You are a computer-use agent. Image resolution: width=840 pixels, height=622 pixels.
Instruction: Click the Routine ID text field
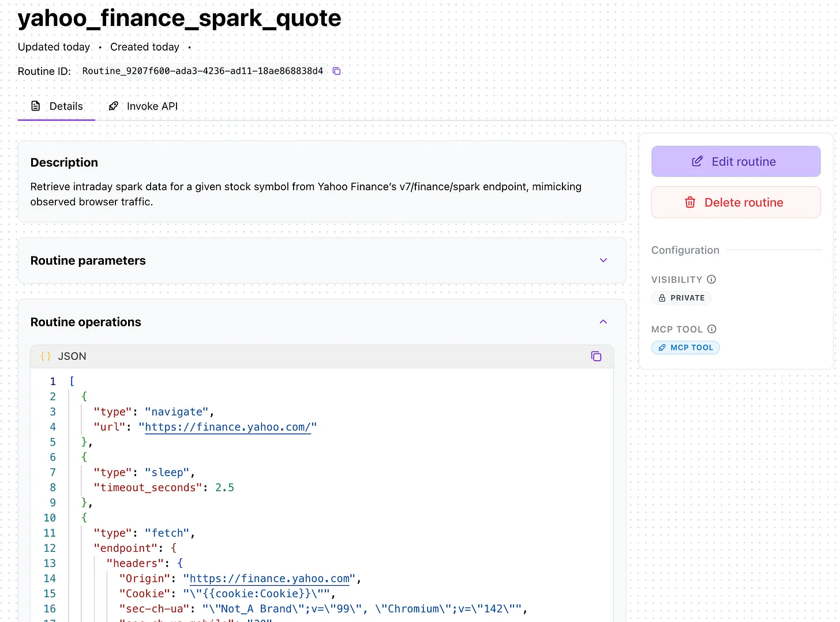coord(202,71)
